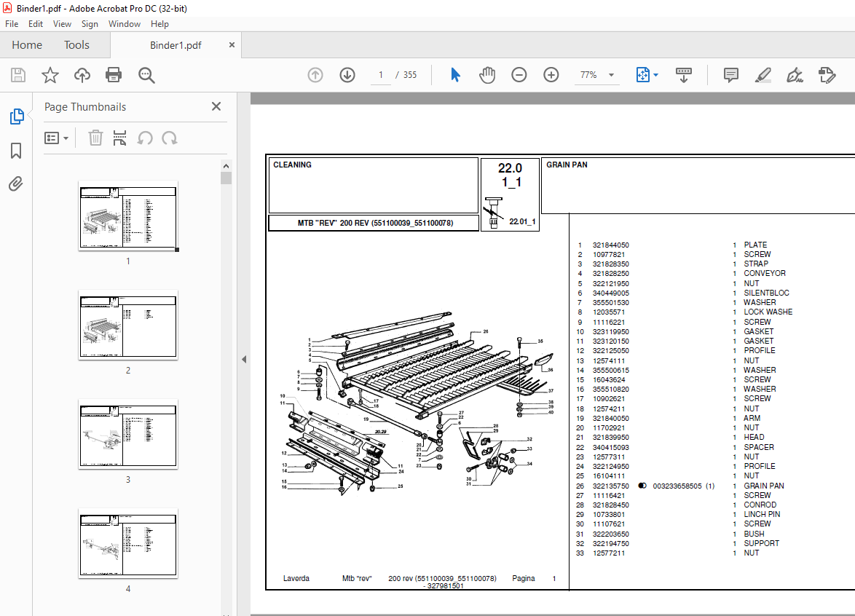
Task: Click part number 322194750
Action: point(611,543)
